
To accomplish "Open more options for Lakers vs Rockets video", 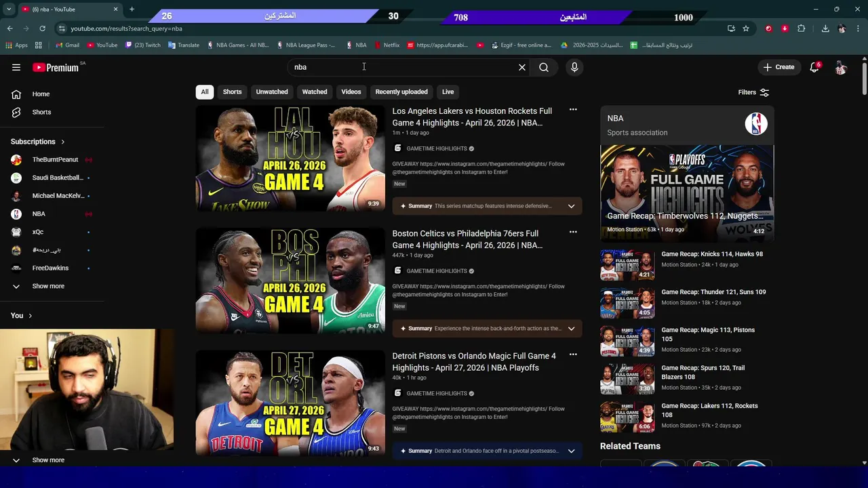I will [573, 110].
